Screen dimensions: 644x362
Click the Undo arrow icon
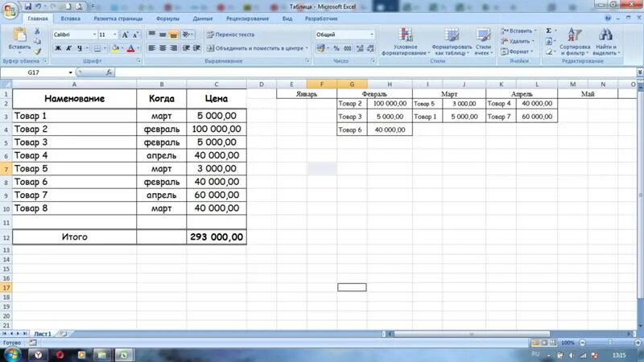(38, 6)
